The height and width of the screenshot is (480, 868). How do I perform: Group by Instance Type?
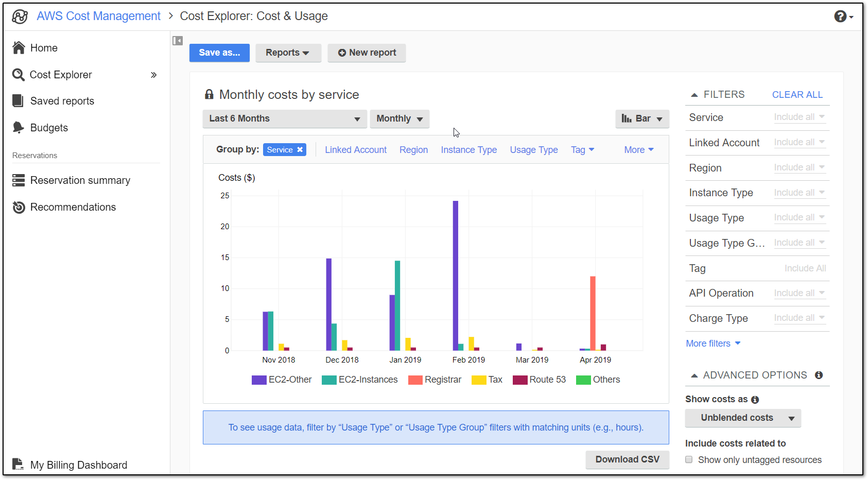pyautogui.click(x=468, y=150)
